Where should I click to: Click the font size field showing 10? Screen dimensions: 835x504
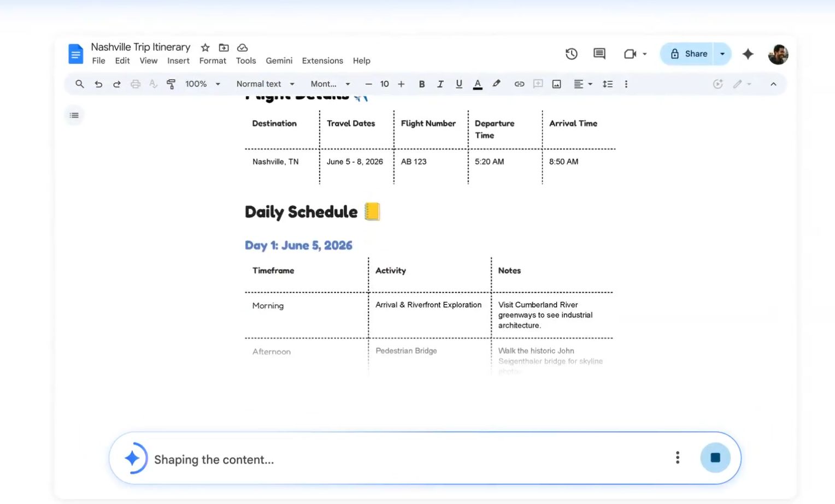pos(385,84)
